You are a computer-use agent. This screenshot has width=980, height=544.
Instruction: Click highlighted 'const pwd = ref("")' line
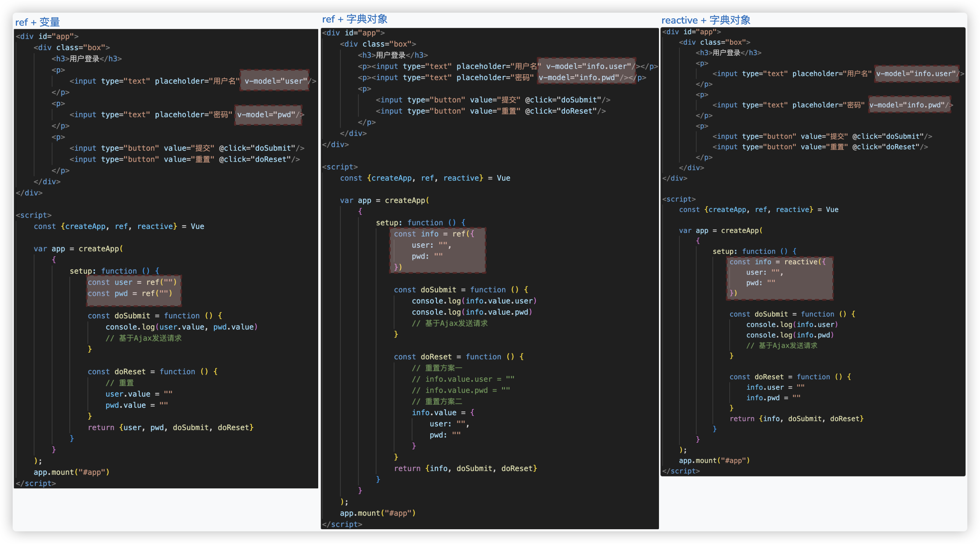point(130,293)
